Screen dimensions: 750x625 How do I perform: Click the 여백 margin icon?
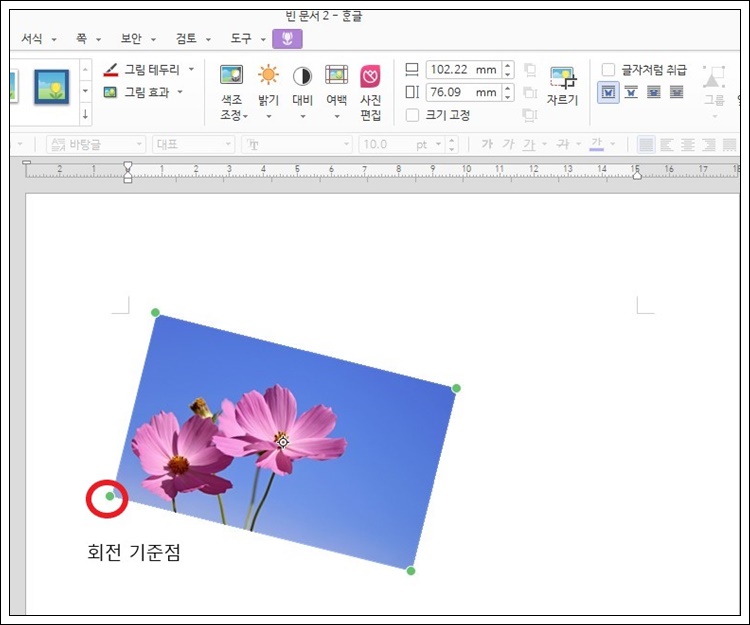coord(337,75)
